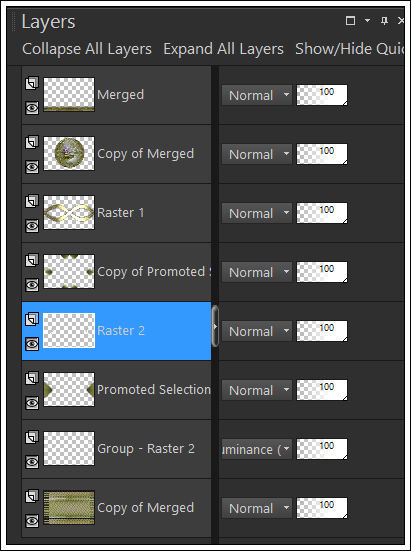
Task: Open the Layers panel options arrow menu
Action: click(367, 21)
